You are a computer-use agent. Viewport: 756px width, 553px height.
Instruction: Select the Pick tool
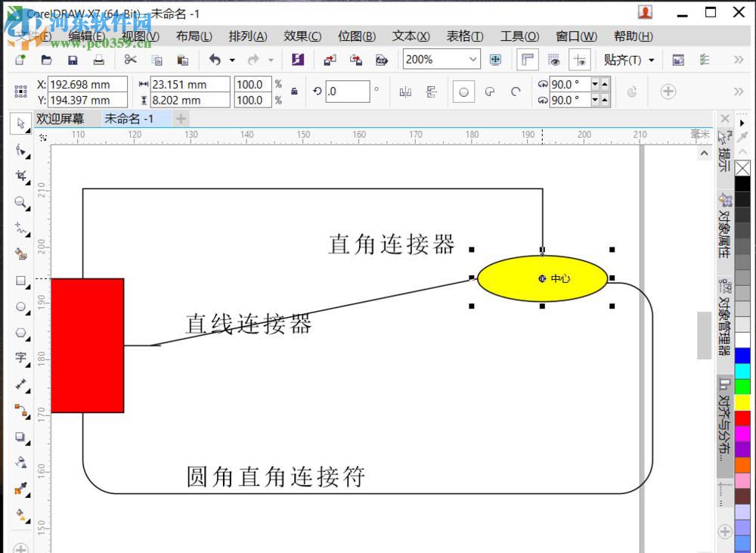[x=20, y=123]
